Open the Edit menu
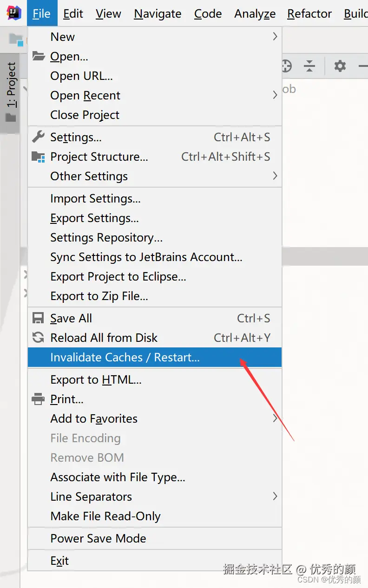The height and width of the screenshot is (588, 368). click(x=73, y=14)
